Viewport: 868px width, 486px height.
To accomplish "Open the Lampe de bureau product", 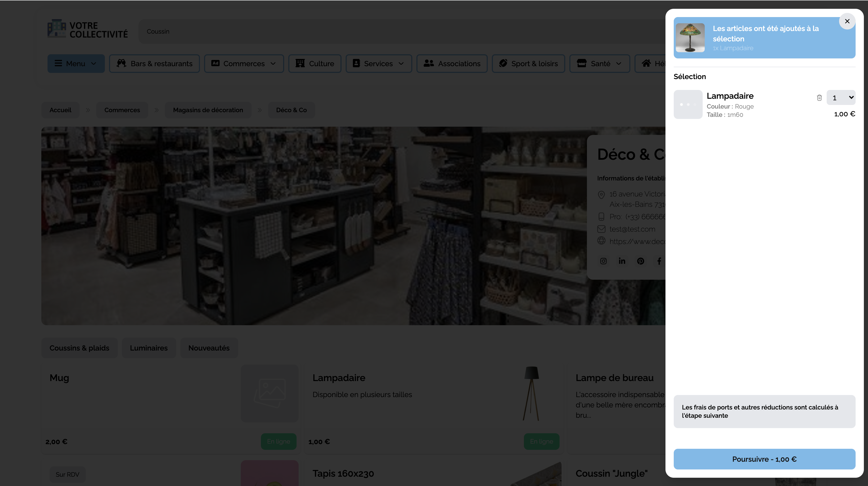I will click(614, 378).
